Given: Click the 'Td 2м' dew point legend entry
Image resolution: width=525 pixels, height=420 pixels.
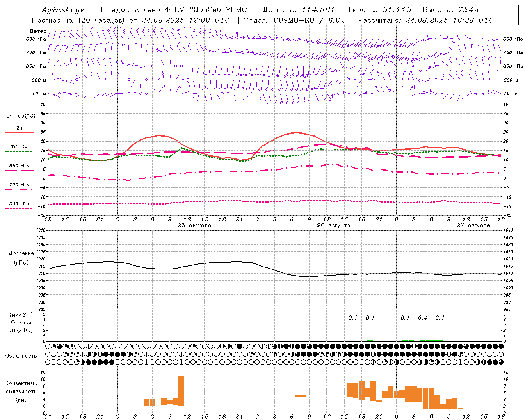Looking at the screenshot, I should point(19,147).
